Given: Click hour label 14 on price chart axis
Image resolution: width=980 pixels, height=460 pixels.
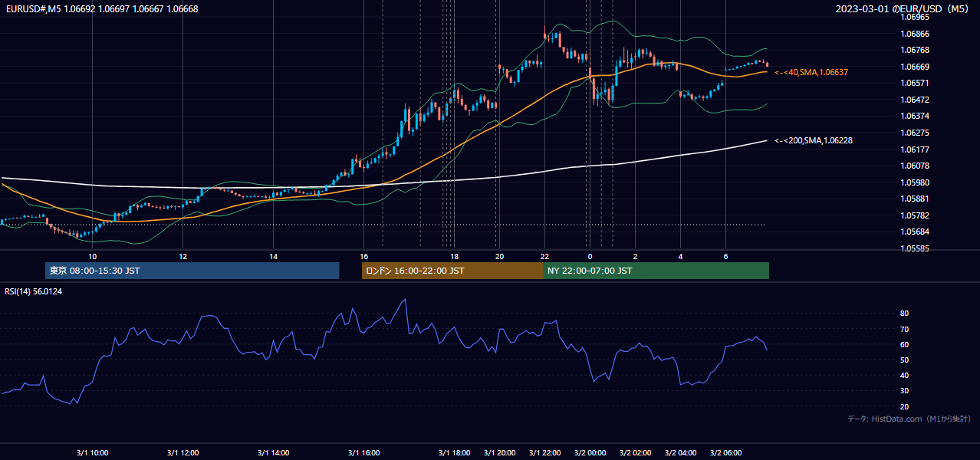Looking at the screenshot, I should coord(273,256).
